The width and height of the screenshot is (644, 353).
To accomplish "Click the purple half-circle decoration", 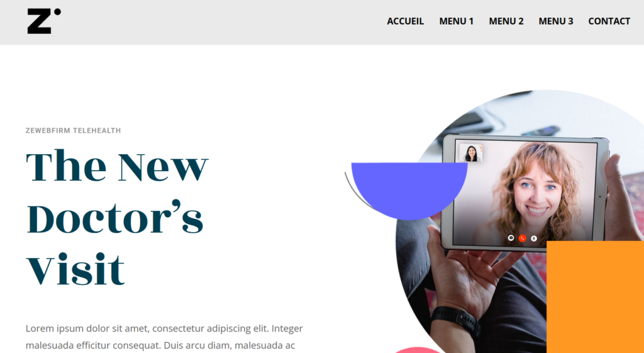I will [x=409, y=188].
